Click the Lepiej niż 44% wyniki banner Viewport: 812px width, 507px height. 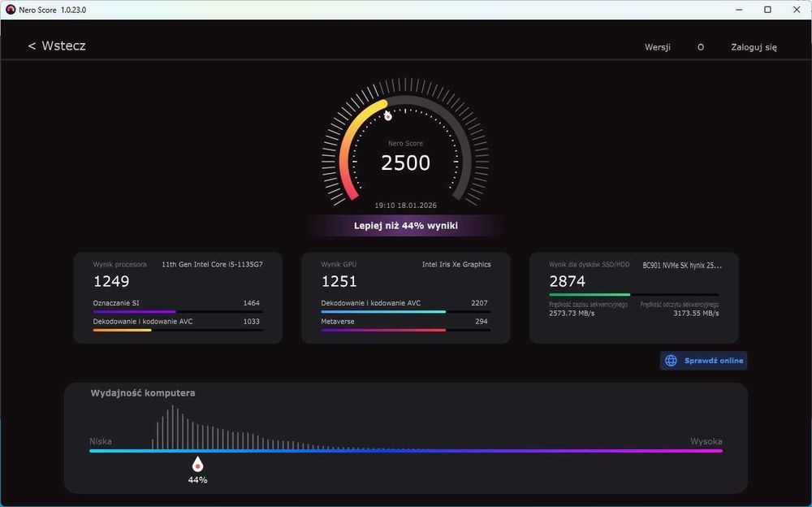[405, 226]
